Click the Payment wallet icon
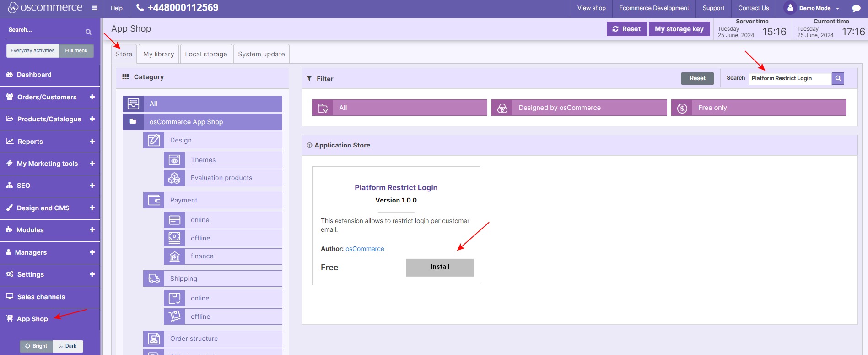 click(x=154, y=200)
